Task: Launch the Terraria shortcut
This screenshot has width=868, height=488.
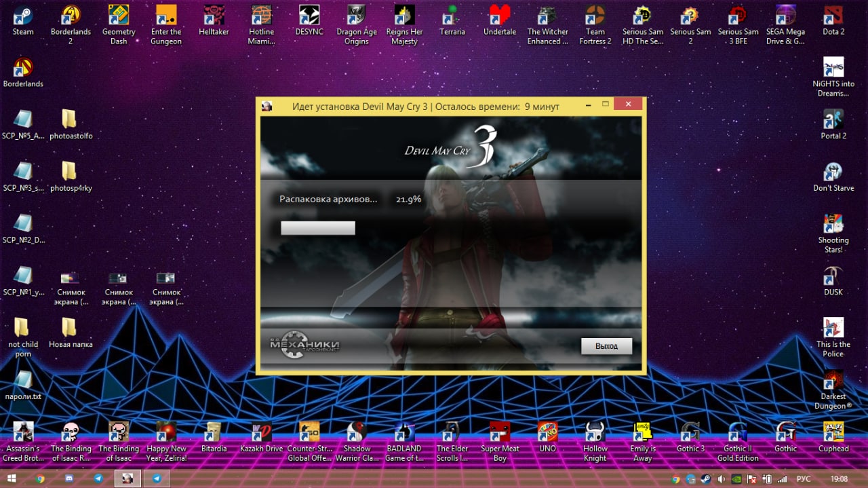Action: click(452, 20)
